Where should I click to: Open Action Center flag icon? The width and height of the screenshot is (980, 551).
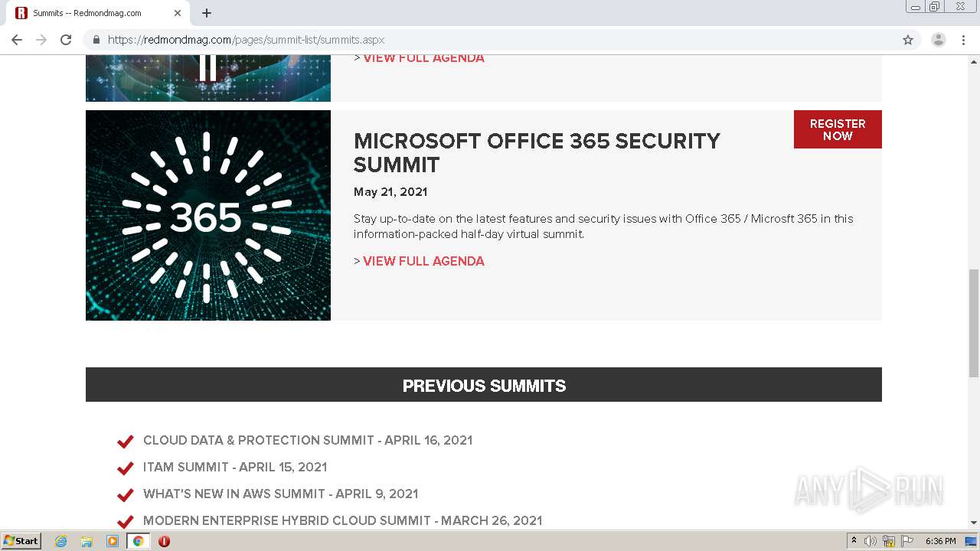click(x=907, y=541)
